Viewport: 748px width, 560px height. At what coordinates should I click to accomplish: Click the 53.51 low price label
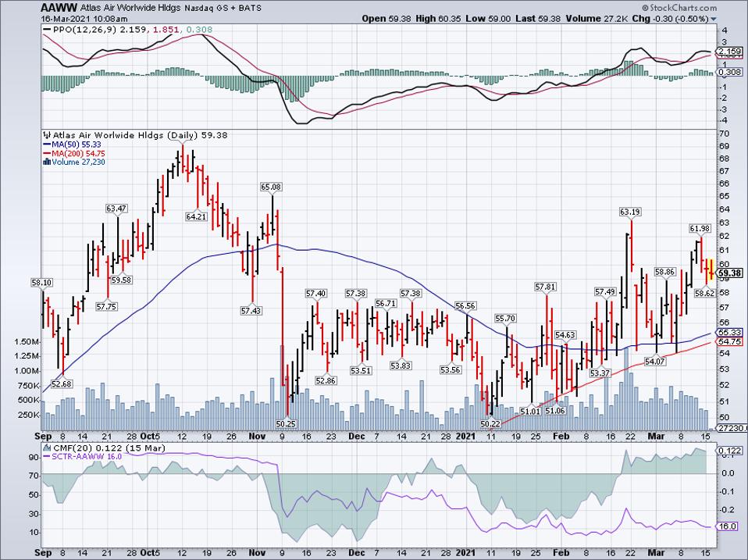[361, 370]
